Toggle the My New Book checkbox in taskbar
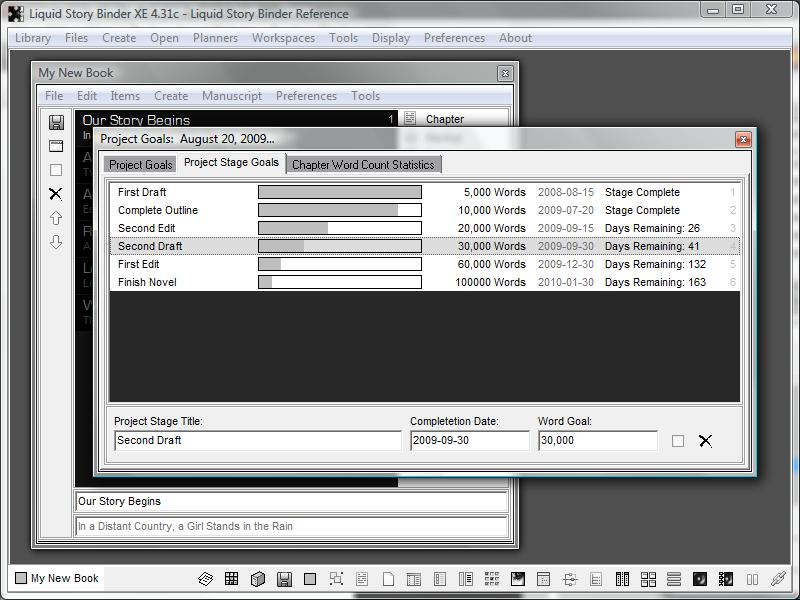Image resolution: width=800 pixels, height=600 pixels. pyautogui.click(x=21, y=578)
